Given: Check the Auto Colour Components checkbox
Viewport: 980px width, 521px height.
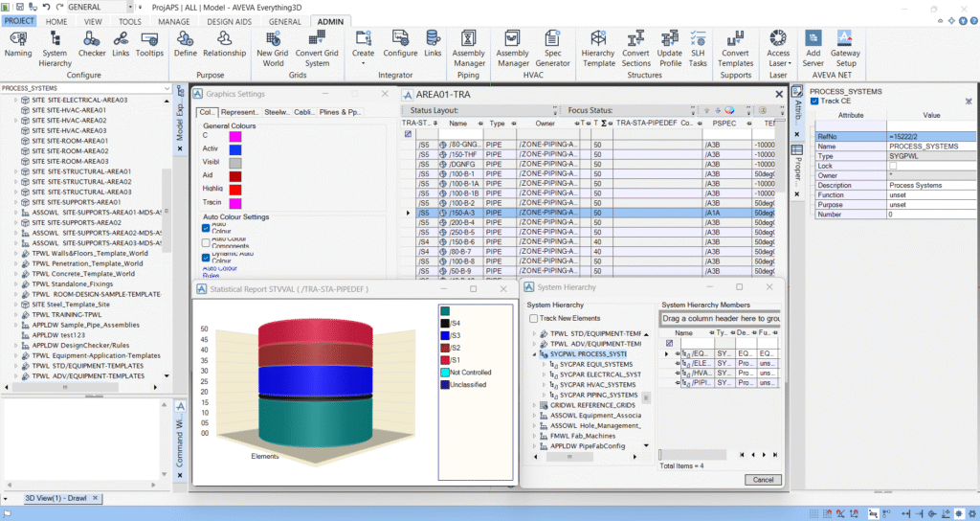Looking at the screenshot, I should click(206, 242).
